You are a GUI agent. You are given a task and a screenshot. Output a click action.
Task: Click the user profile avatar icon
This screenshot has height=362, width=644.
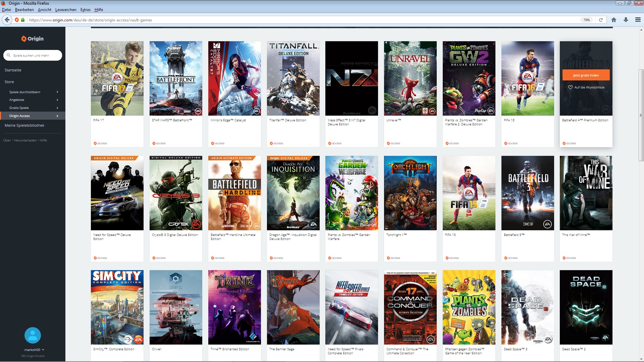pyautogui.click(x=33, y=335)
